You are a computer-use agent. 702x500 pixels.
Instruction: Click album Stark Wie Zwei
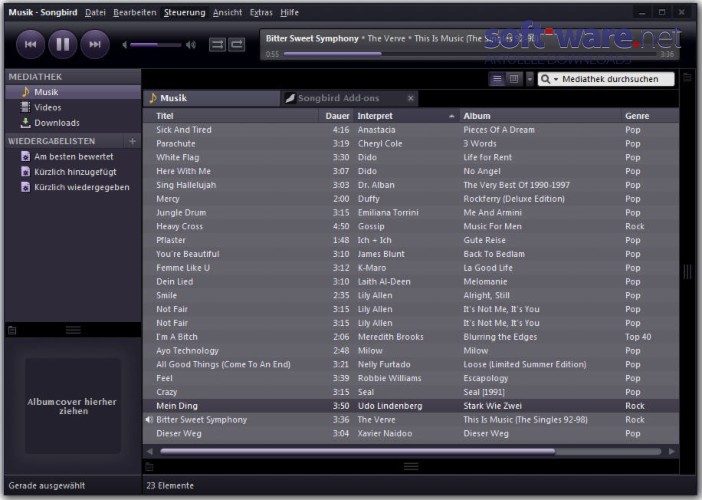pyautogui.click(x=492, y=406)
